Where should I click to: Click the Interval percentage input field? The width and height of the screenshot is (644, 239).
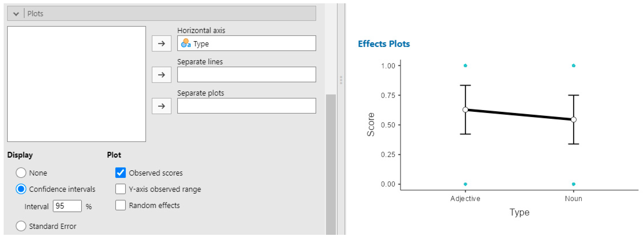[x=67, y=206]
